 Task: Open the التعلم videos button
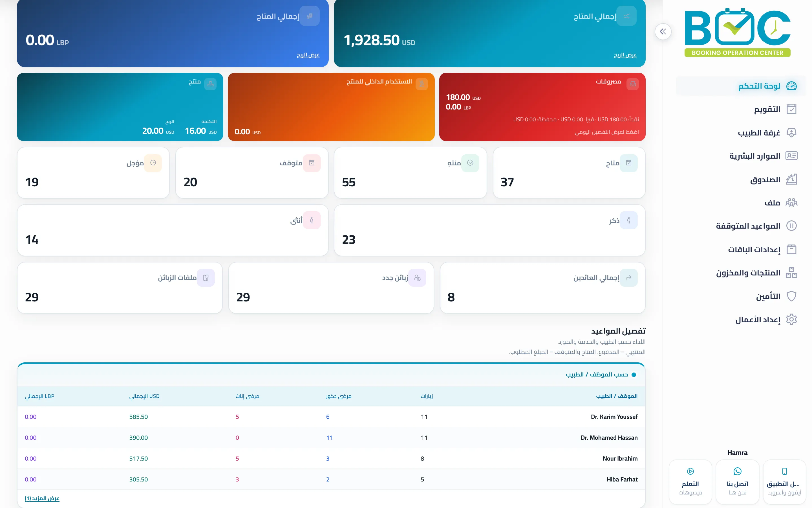(x=690, y=482)
